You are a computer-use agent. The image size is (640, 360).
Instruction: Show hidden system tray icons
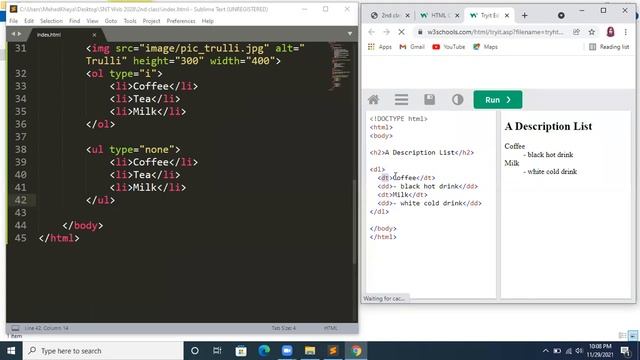546,351
